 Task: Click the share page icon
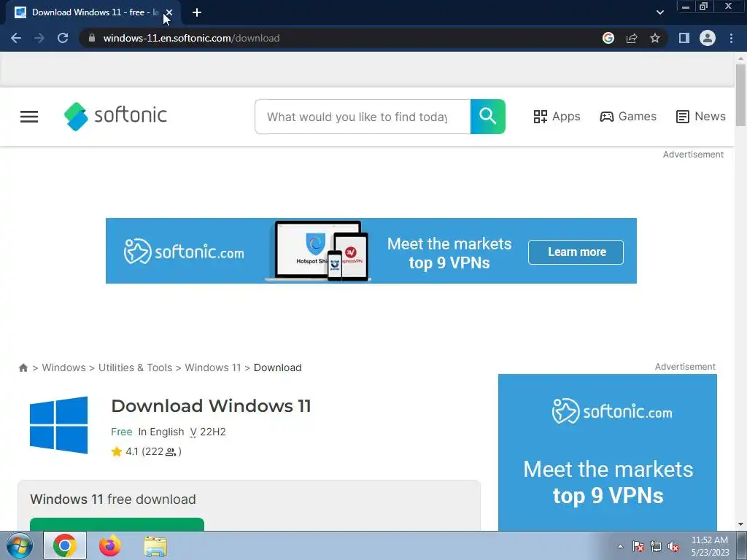(632, 38)
